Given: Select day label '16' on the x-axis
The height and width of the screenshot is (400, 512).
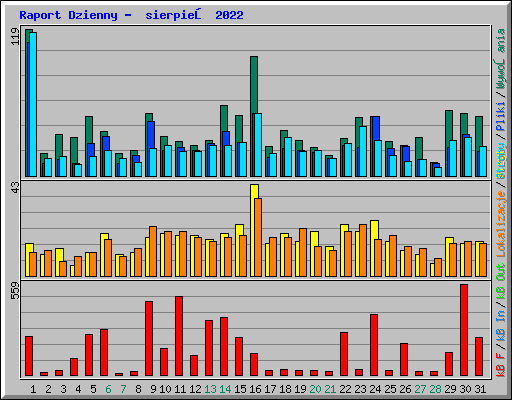Looking at the screenshot, I should click(255, 389).
